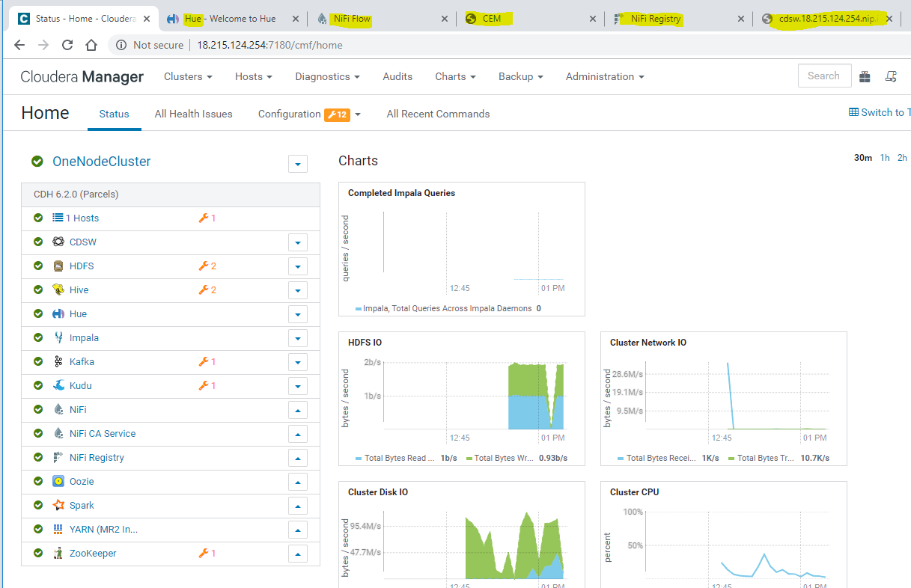Collapse the Spark service actions menu
Viewport: 911px width, 588px height.
(298, 506)
